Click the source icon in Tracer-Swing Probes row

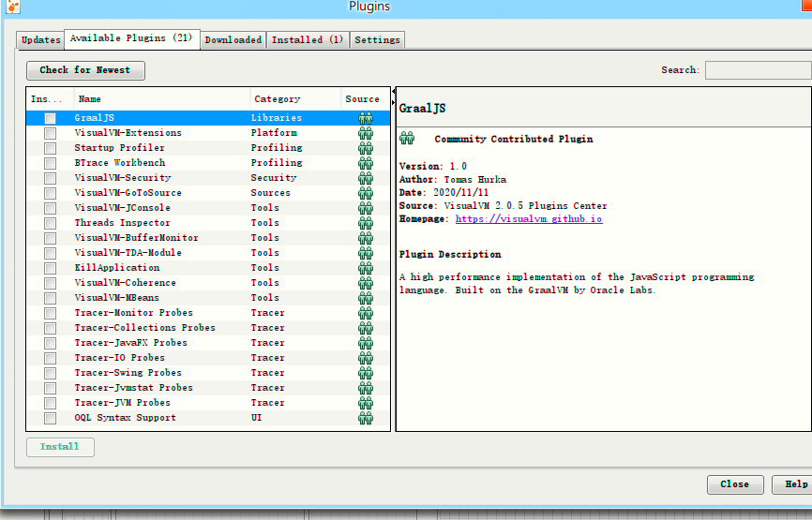point(366,373)
